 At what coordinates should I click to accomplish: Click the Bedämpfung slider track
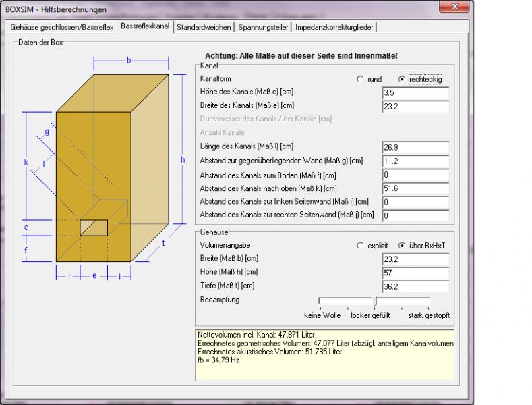click(374, 300)
